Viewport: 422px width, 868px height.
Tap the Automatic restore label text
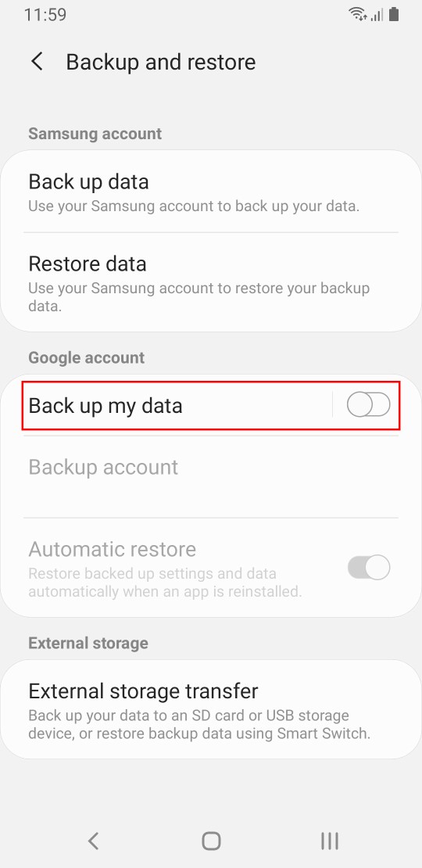(113, 549)
